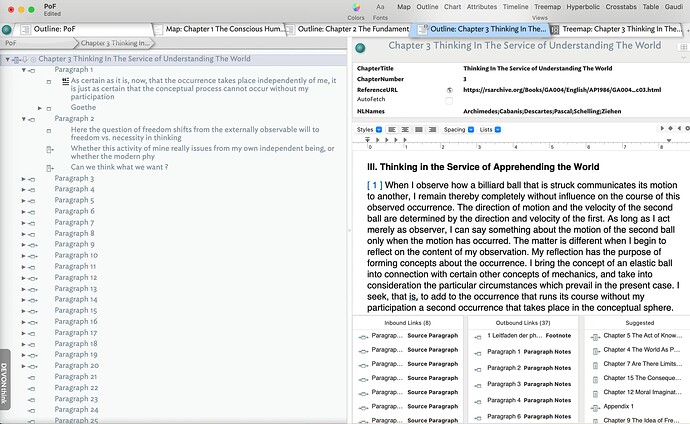Click the 'Inbound Links (8)' header
Screen dimensions: 690x424
tap(407, 323)
